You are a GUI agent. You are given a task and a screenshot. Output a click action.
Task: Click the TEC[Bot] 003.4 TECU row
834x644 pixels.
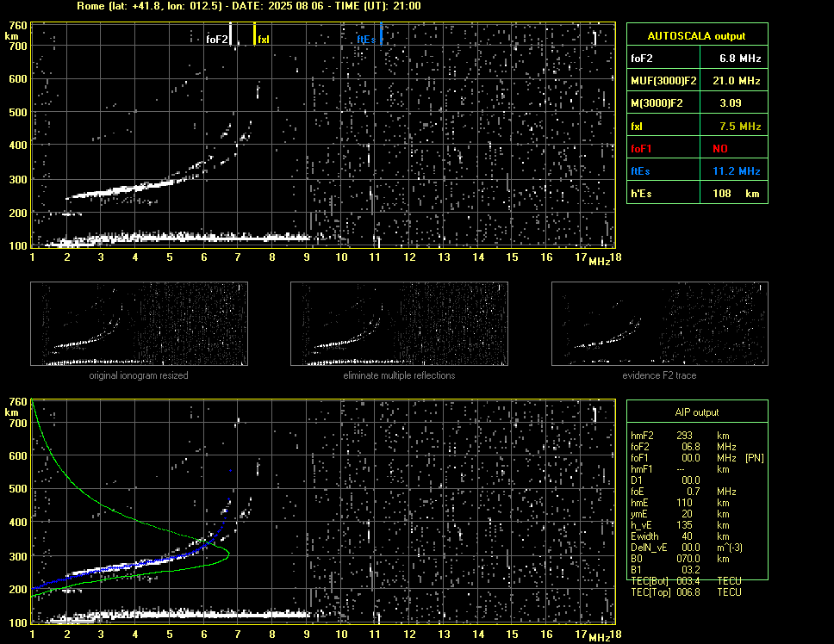[686, 581]
